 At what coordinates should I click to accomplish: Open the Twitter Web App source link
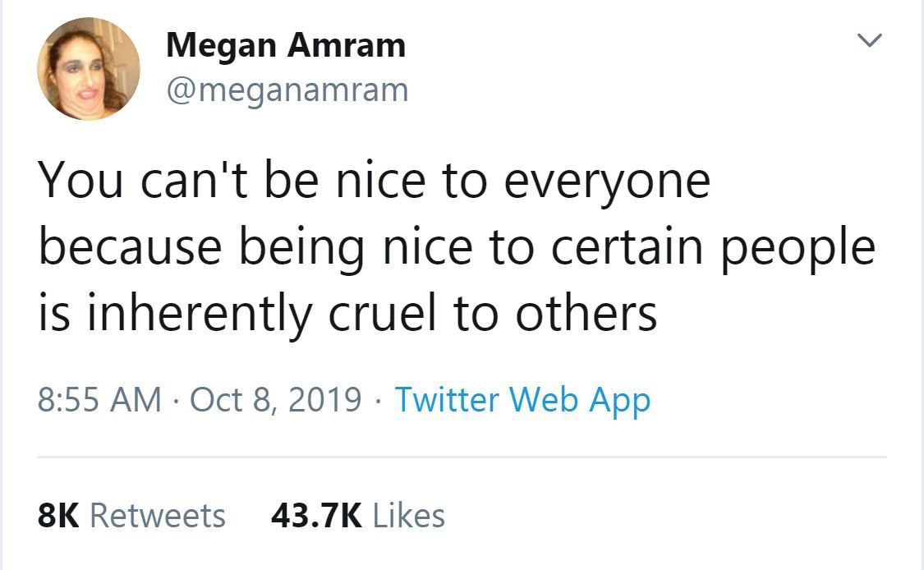coord(522,399)
